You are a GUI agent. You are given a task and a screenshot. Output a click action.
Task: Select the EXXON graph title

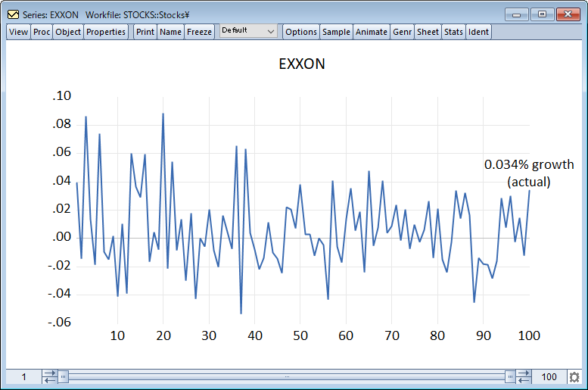(302, 64)
